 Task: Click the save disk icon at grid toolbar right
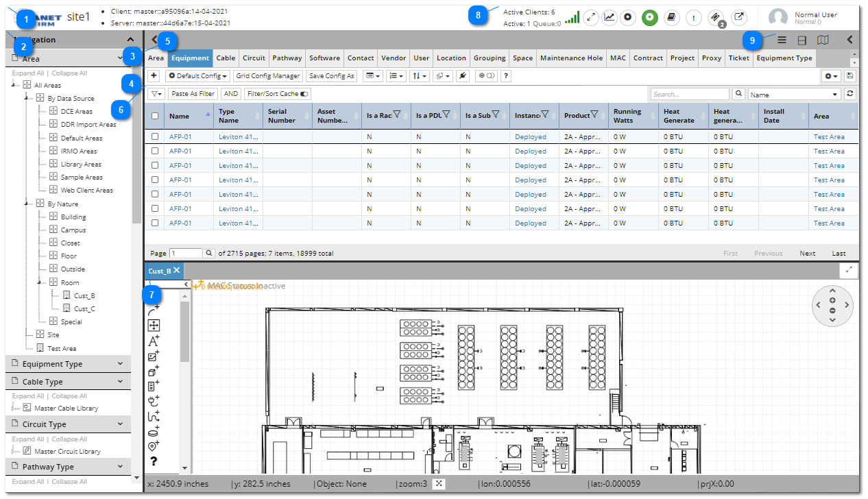click(x=851, y=75)
